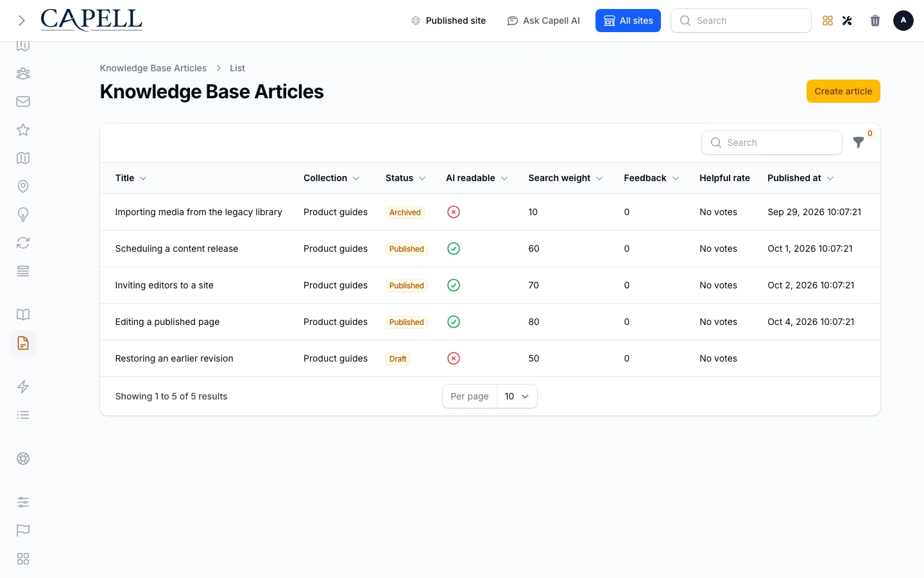Open the table filter funnel icon
Screen dimensions: 924x578
[859, 143]
